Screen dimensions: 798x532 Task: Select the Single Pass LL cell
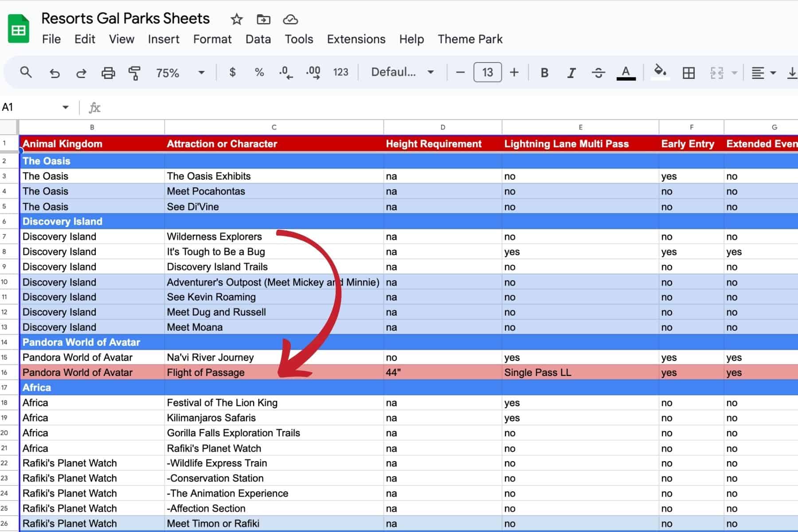tap(580, 372)
